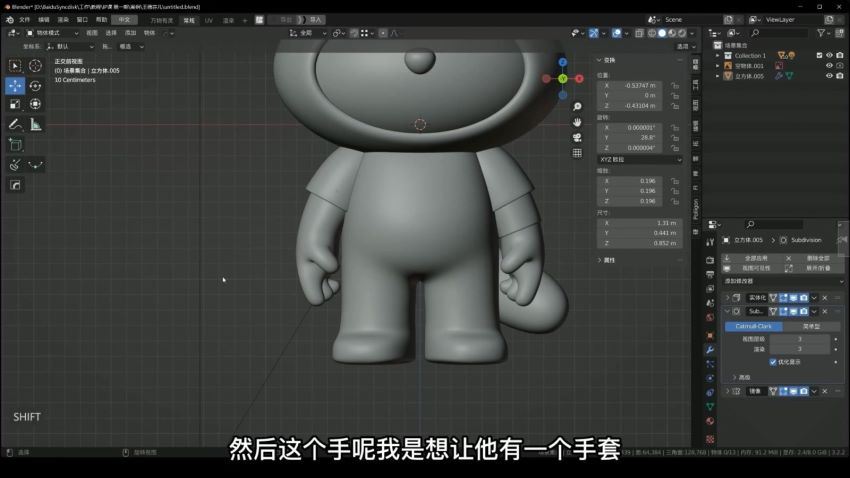Select the Measure ruler tool
This screenshot has width=850, height=478.
(35, 125)
